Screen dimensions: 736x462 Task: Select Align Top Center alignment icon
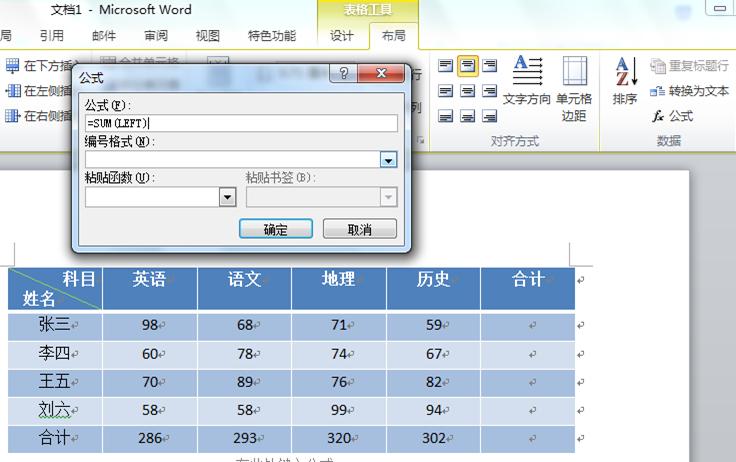pos(468,66)
